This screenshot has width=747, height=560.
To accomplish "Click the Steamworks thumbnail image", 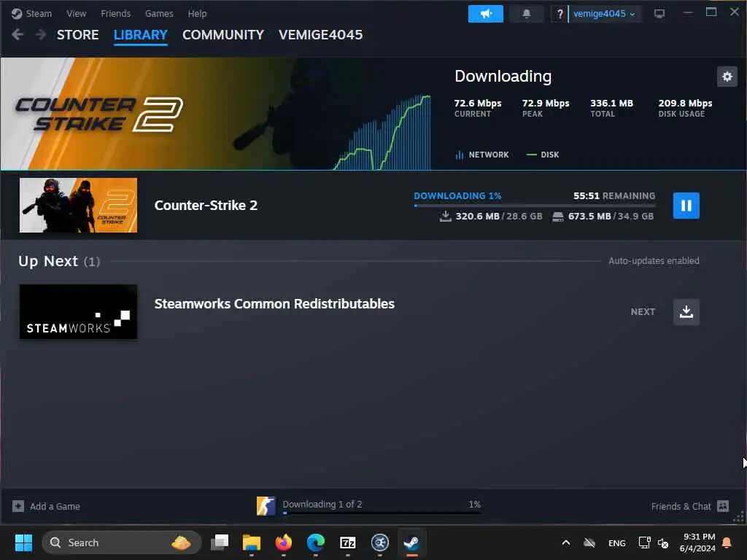I will point(78,312).
